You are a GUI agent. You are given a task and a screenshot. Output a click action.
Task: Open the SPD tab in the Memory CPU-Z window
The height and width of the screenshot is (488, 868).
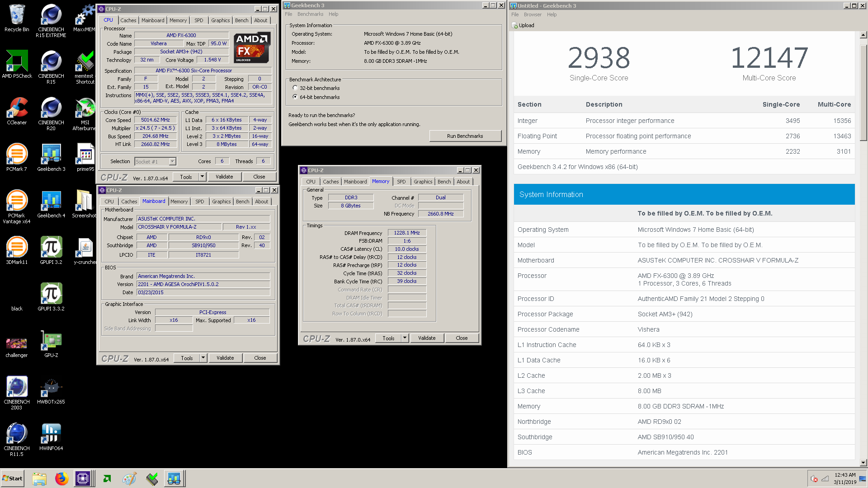[x=401, y=182]
